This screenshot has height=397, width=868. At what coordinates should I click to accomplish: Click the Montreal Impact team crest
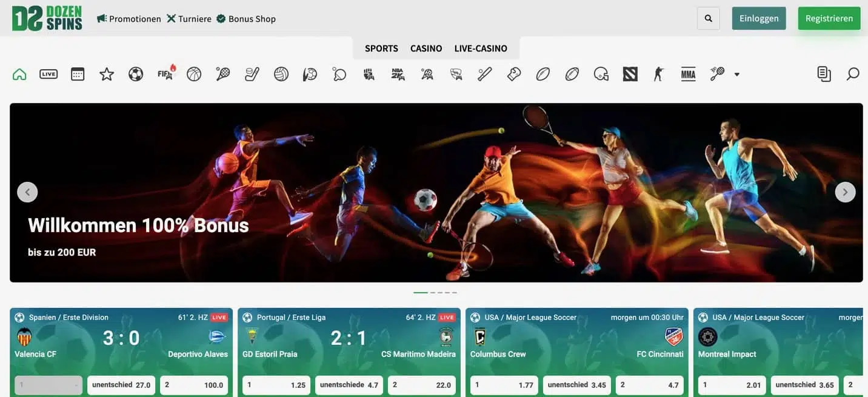pos(708,337)
